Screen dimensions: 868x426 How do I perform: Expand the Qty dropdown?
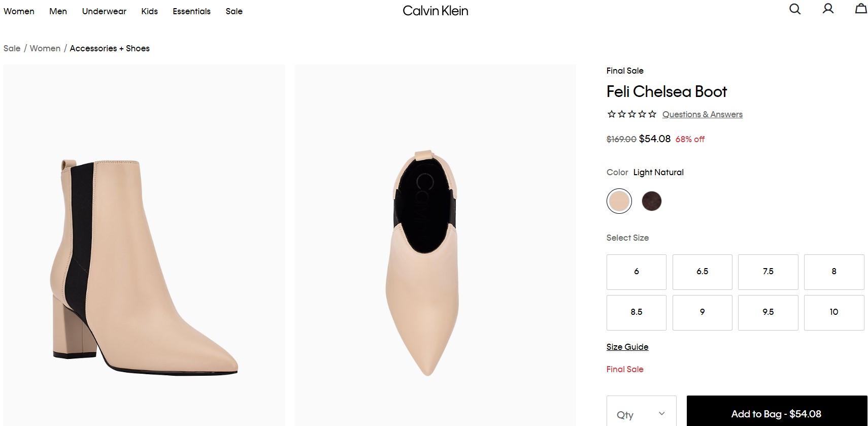coord(641,414)
